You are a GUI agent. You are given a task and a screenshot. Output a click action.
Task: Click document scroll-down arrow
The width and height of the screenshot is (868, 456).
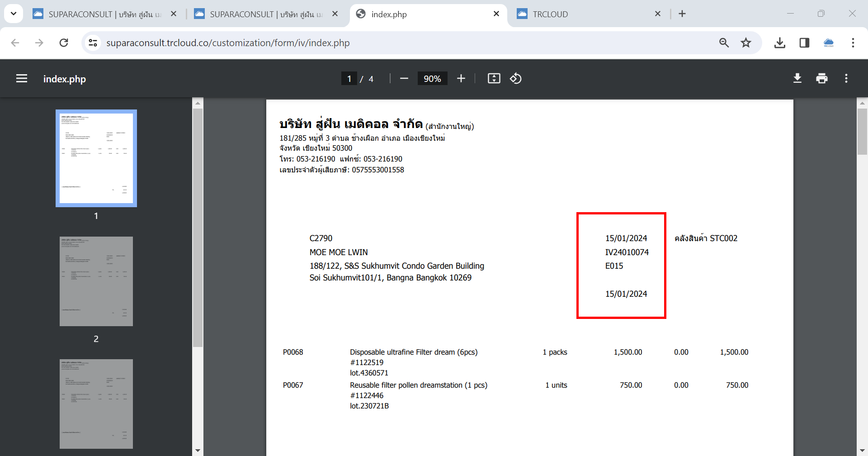[x=862, y=451]
